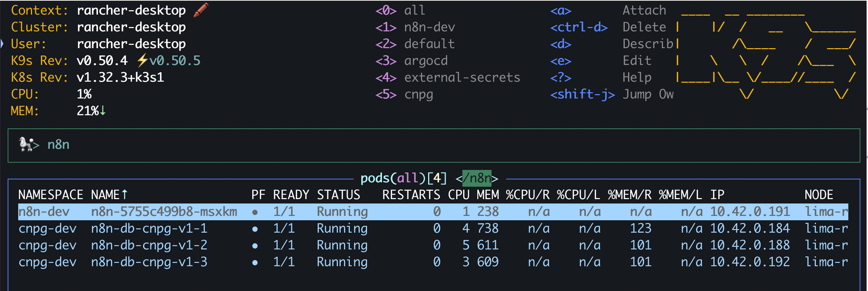868x291 pixels.
Task: Click the MEM downward trend arrow
Action: coord(103,110)
